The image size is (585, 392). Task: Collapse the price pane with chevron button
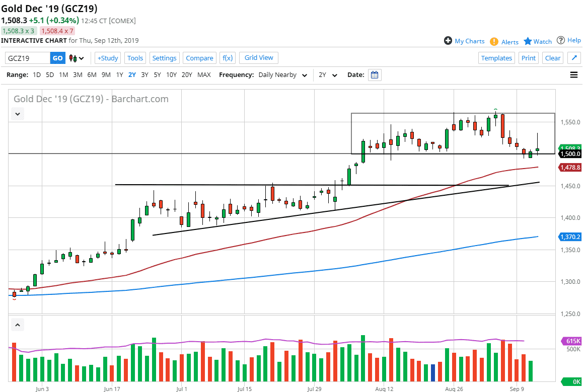pos(18,114)
